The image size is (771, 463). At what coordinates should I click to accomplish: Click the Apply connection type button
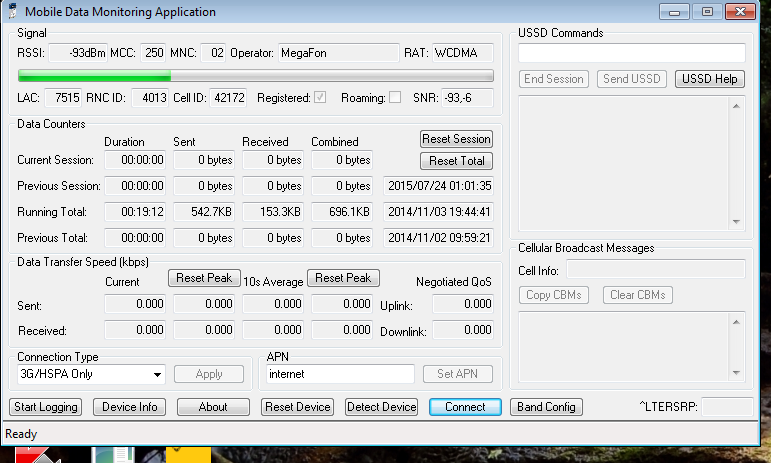pos(209,374)
